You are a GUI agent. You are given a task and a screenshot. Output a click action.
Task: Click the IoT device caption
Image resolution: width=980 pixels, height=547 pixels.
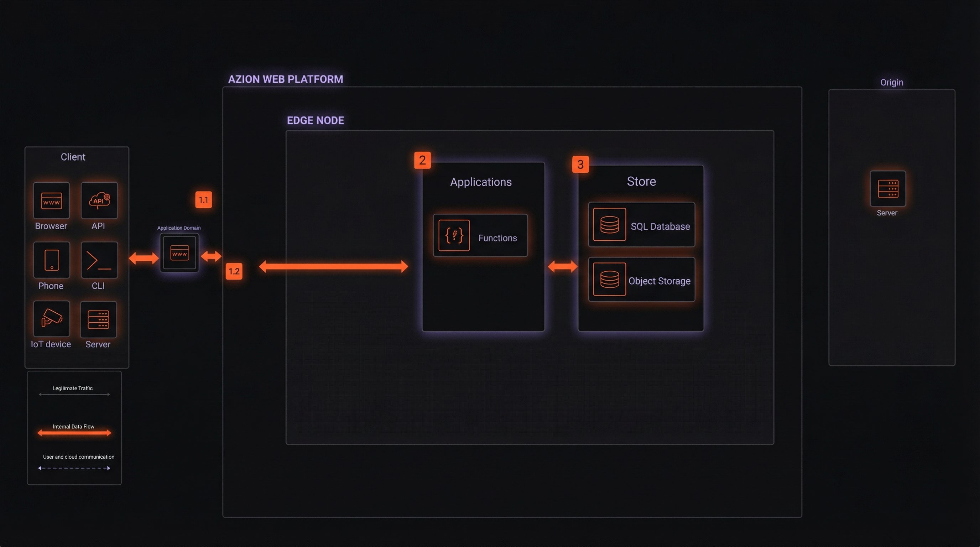tap(51, 344)
